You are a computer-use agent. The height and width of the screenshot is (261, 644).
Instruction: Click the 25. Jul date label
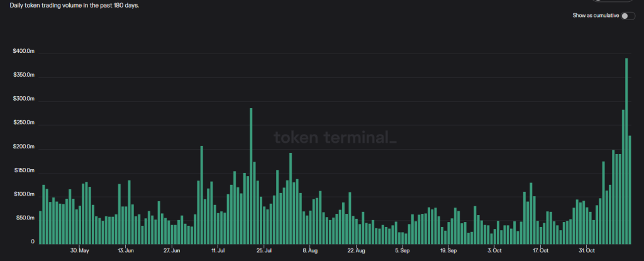264,250
